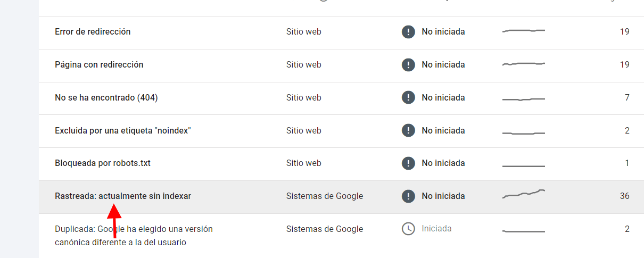Click trend sparkline for Rastreada: actualmente sin indexar
Image resolution: width=644 pixels, height=258 pixels.
(x=524, y=194)
